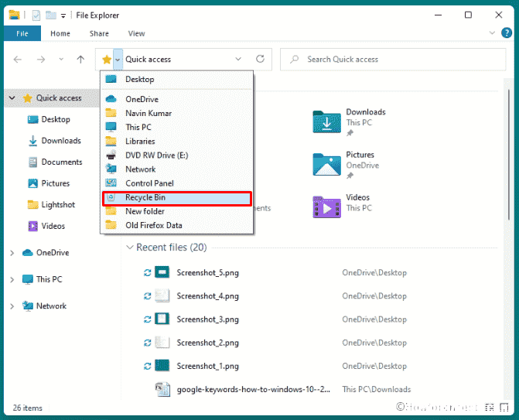Open the recent locations dropdown arrow

click(x=61, y=60)
